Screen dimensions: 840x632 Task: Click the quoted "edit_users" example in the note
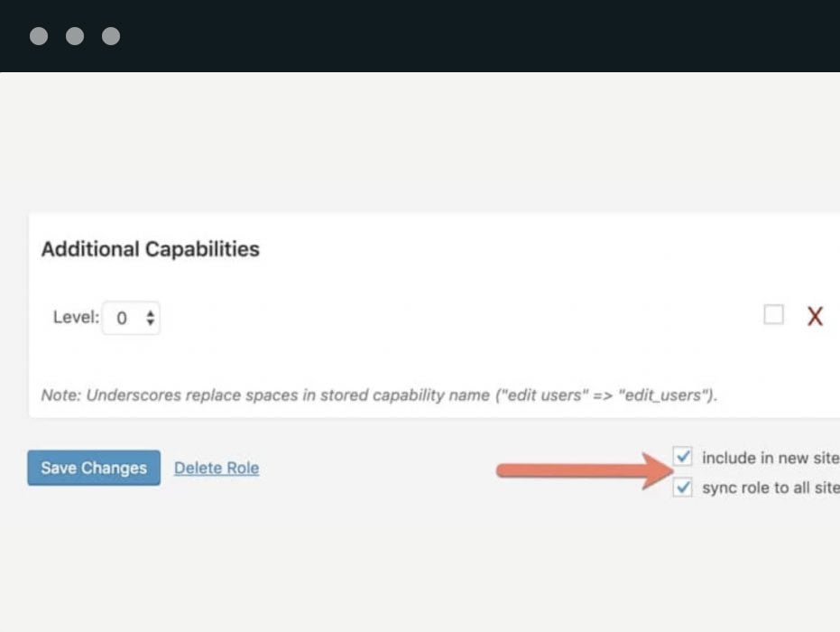pos(670,395)
